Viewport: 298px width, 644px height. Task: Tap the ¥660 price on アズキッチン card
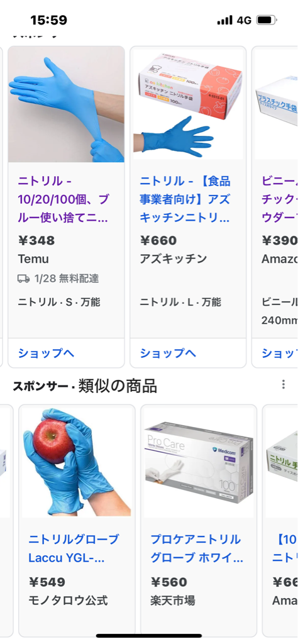point(158,240)
